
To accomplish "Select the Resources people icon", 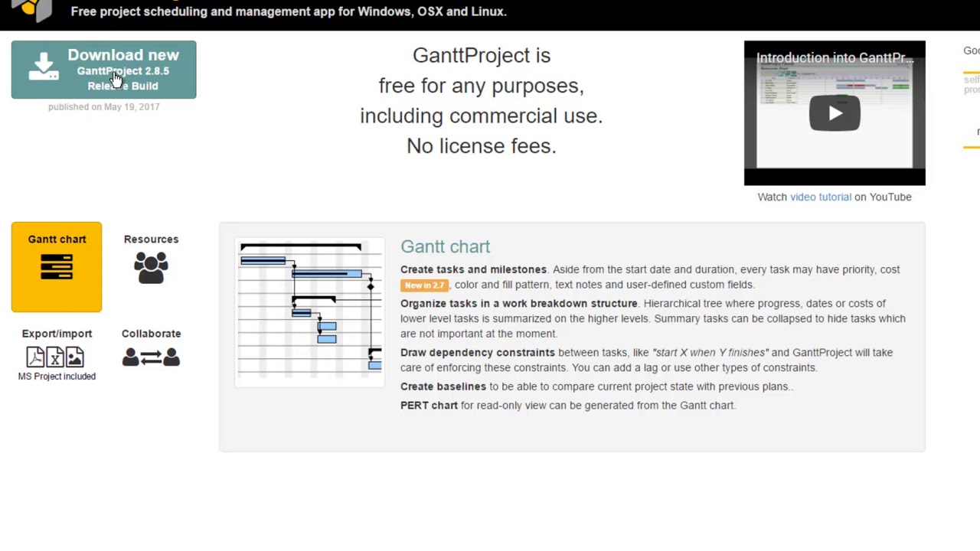I will point(151,269).
